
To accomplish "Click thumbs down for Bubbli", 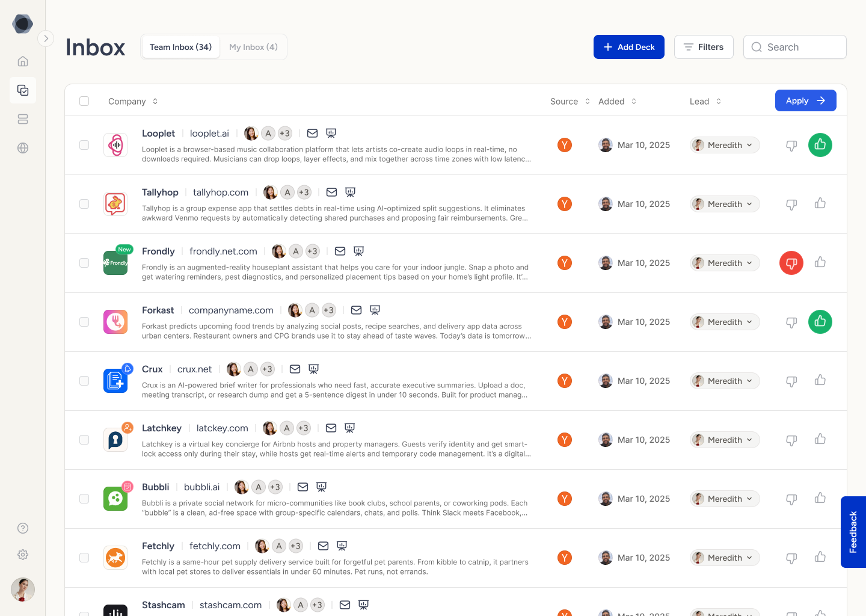I will 791,499.
